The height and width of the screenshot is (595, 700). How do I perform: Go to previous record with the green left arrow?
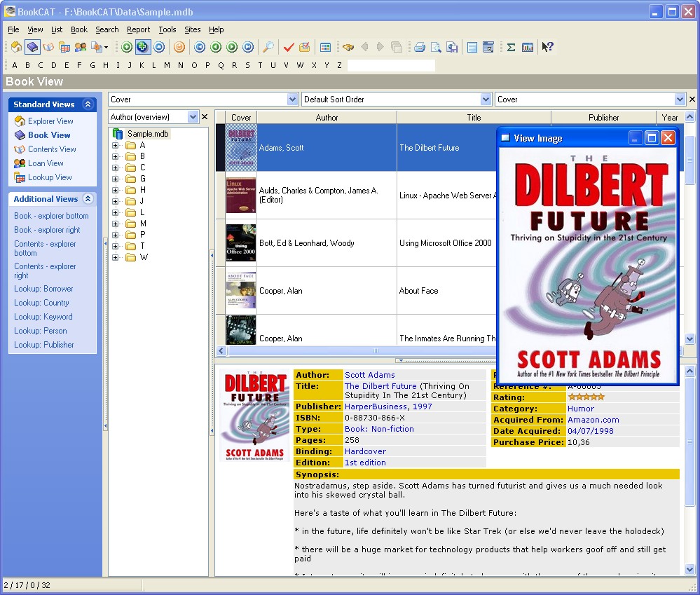tap(216, 47)
